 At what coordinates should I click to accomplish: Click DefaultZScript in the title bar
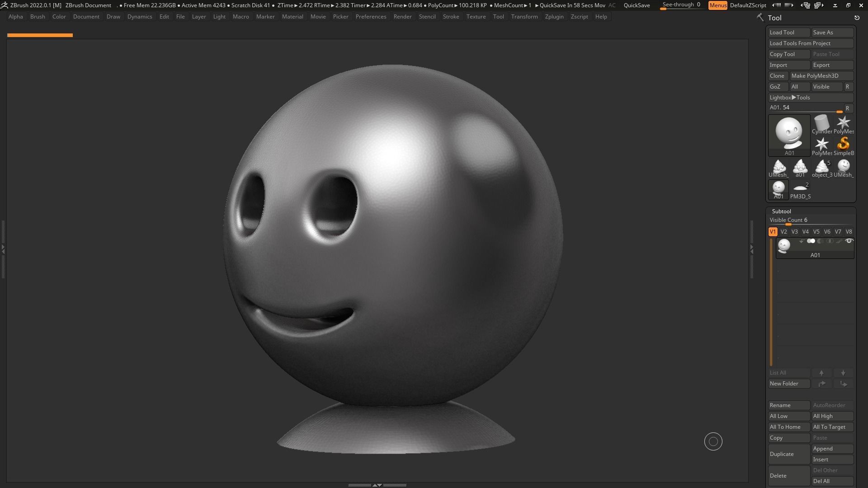[x=748, y=5]
